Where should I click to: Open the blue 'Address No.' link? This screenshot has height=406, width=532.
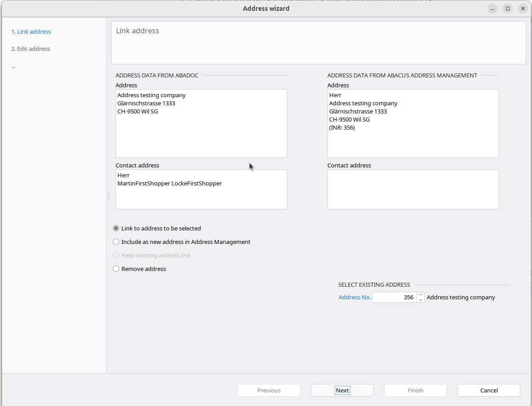coord(354,297)
